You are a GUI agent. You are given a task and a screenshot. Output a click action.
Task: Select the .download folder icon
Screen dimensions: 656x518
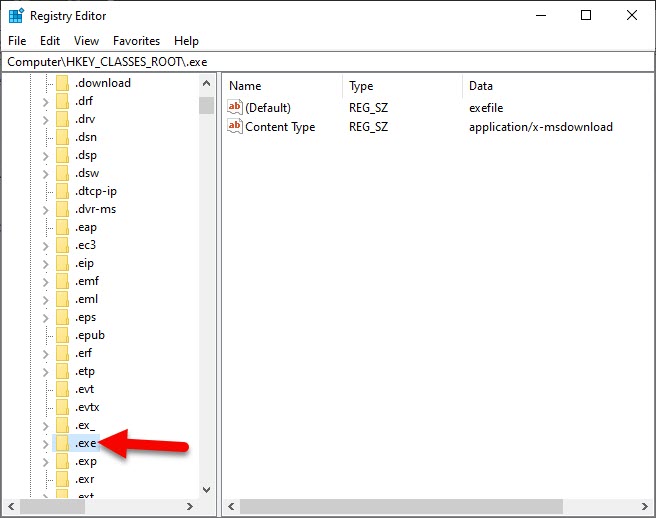pos(62,83)
